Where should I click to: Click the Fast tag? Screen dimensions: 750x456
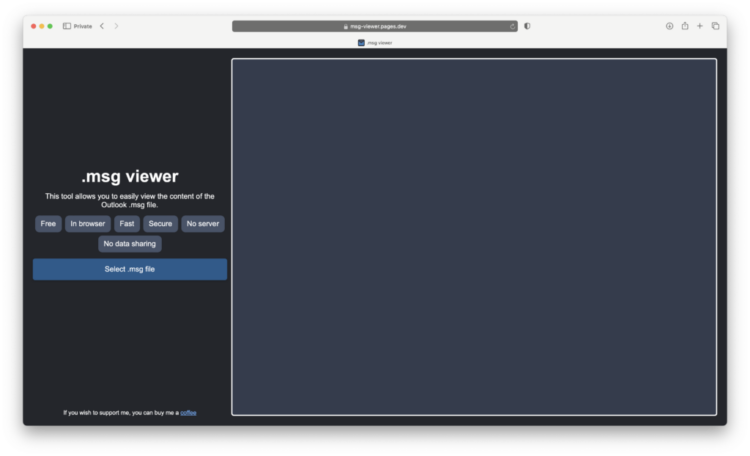(x=127, y=224)
